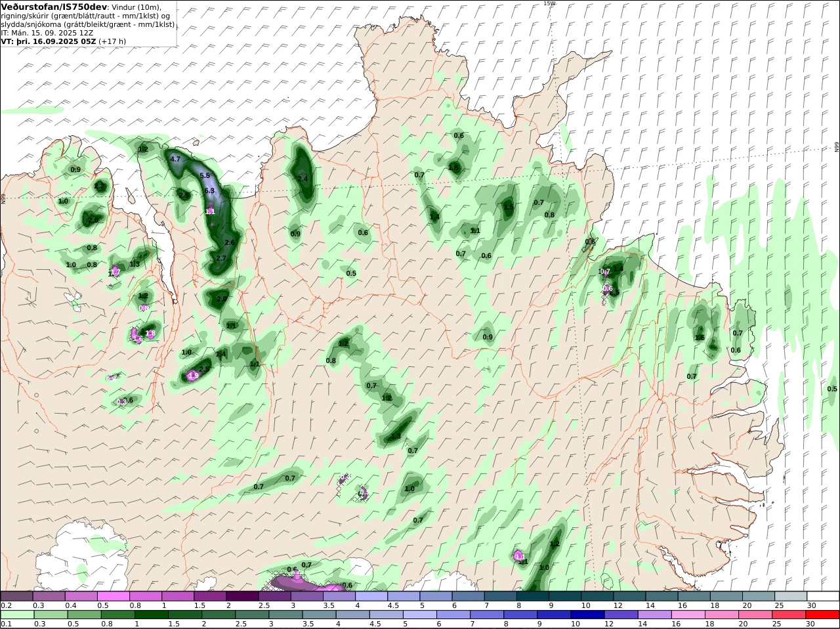This screenshot has width=840, height=629.
Task: Pick the snow legend swatch between 6 and 7
Action: (468, 596)
